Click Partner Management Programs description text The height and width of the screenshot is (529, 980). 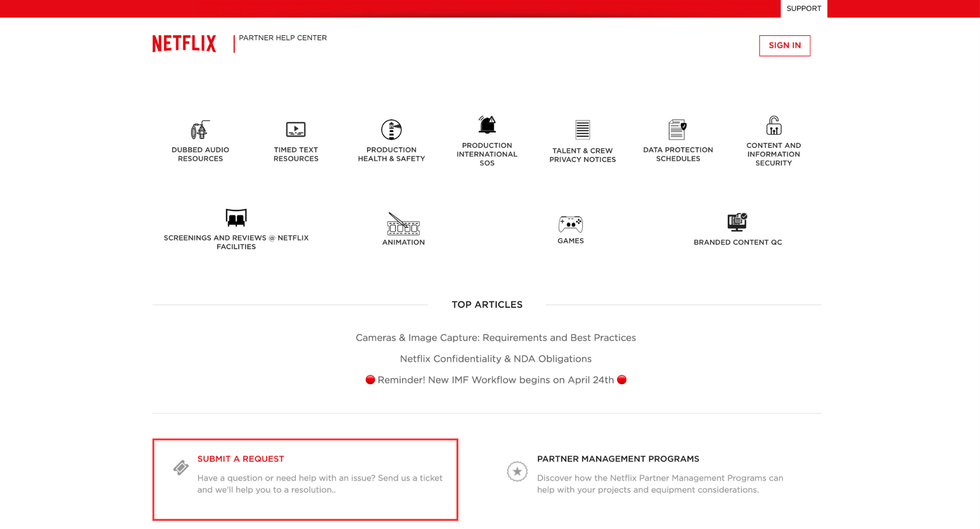(659, 484)
